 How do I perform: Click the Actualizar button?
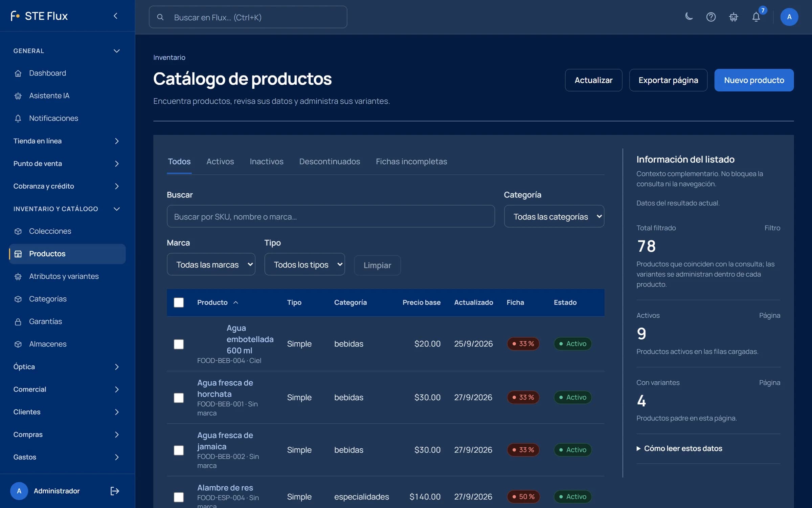(x=593, y=80)
